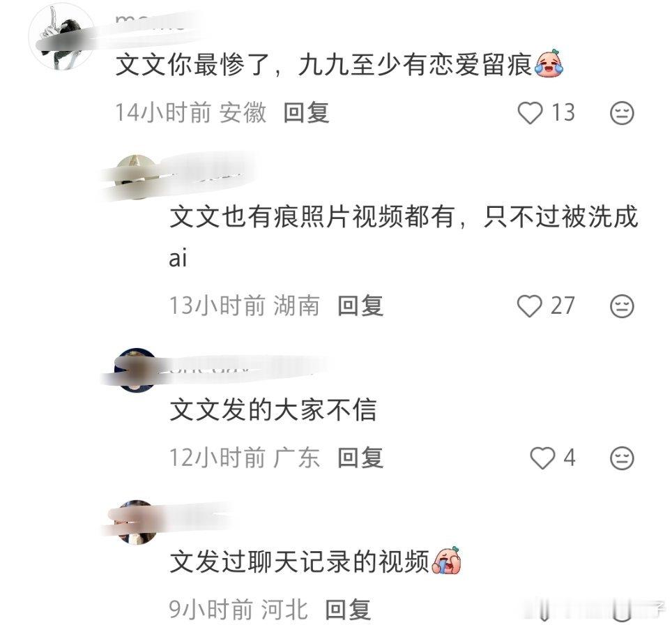This screenshot has height=625, width=672.
Task: Reply to the 12小时前 广东 comment
Action: click(x=360, y=458)
